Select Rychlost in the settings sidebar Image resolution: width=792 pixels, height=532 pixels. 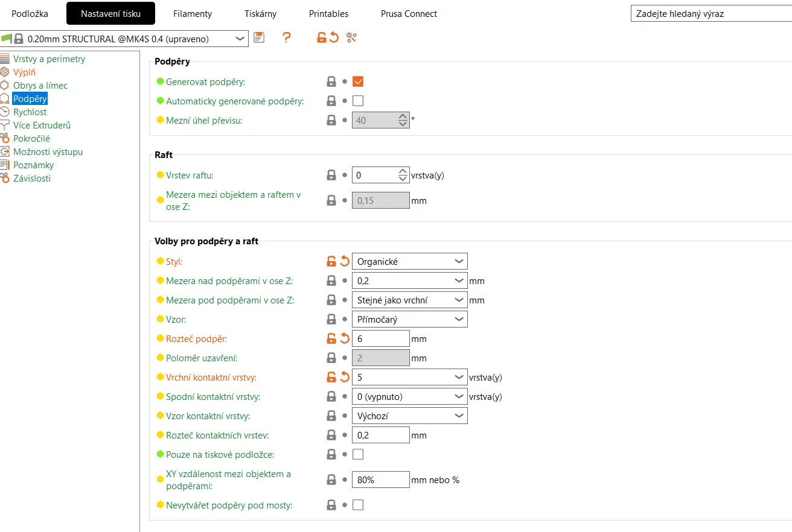(x=30, y=112)
